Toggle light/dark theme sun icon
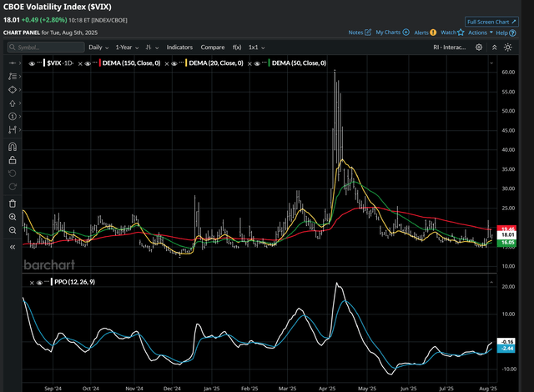Image resolution: width=534 pixels, height=392 pixels. click(x=508, y=48)
